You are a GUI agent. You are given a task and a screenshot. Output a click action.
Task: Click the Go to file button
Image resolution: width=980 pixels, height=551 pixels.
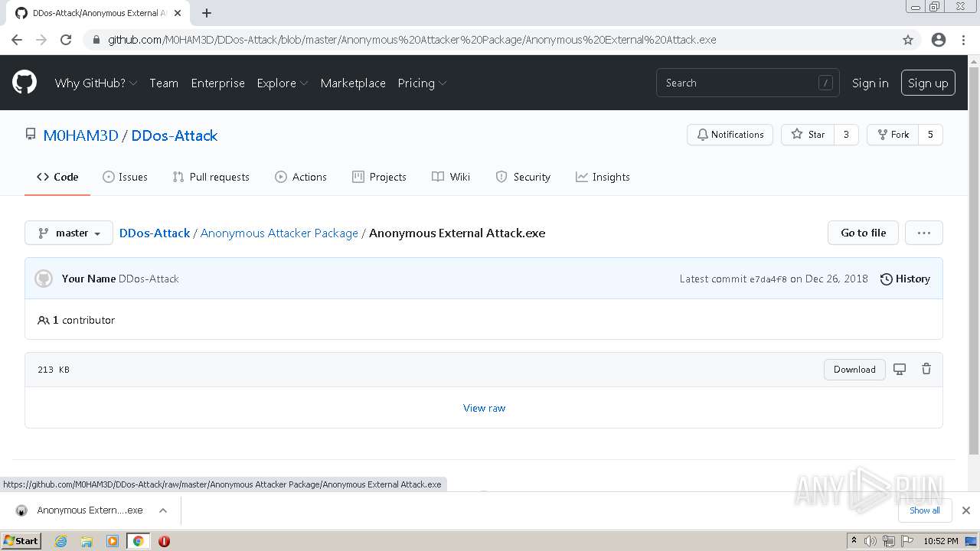(x=864, y=233)
